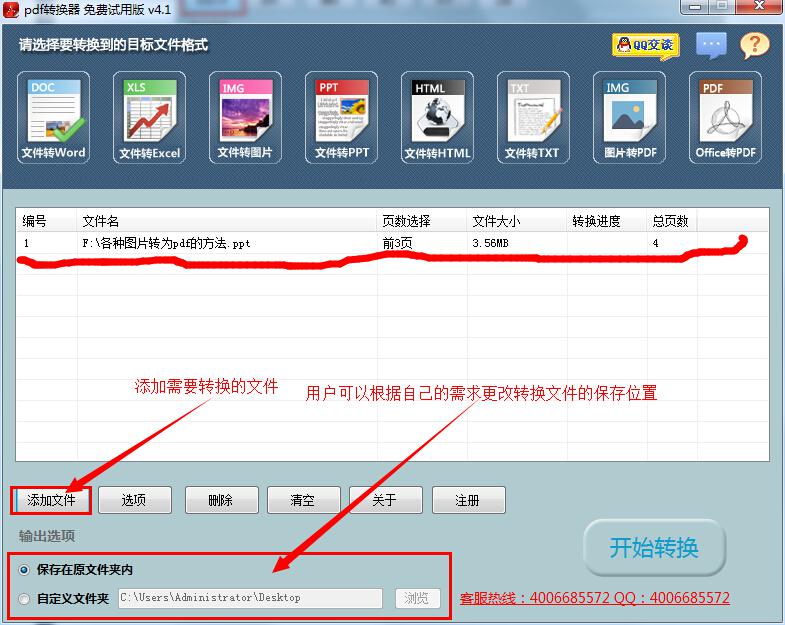Select the 文件转Word conversion icon
785x625 pixels.
click(54, 118)
